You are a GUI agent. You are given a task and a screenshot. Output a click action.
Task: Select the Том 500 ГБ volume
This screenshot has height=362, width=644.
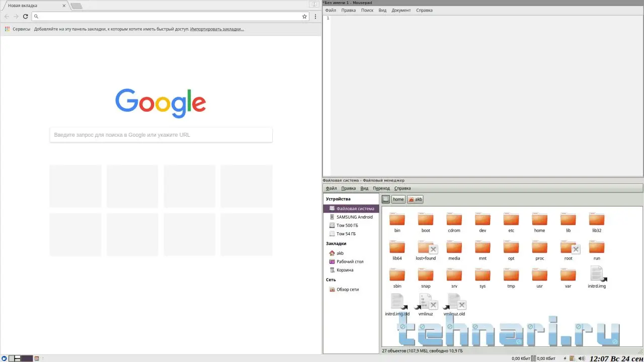coord(351,226)
